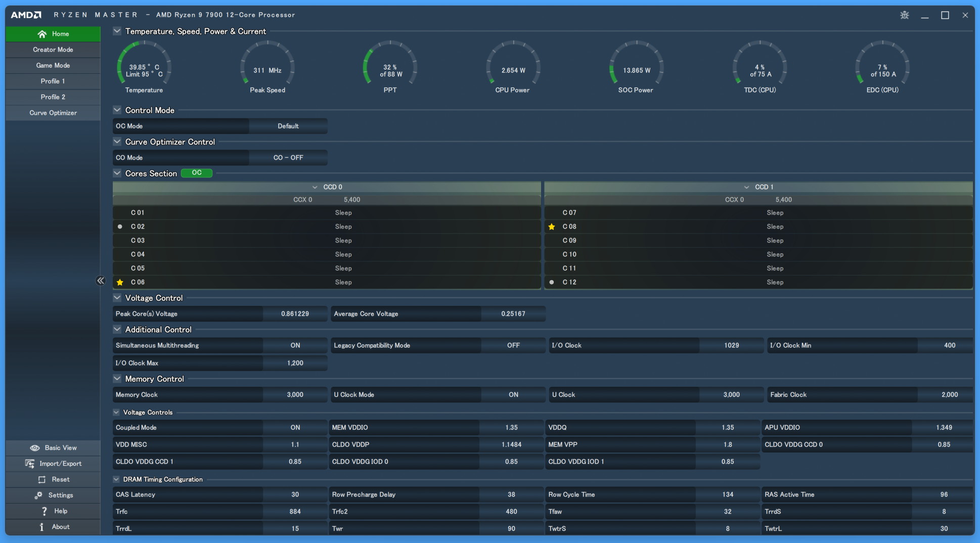The width and height of the screenshot is (980, 543).
Task: Toggle the OC badge in Cores Section
Action: 197,173
